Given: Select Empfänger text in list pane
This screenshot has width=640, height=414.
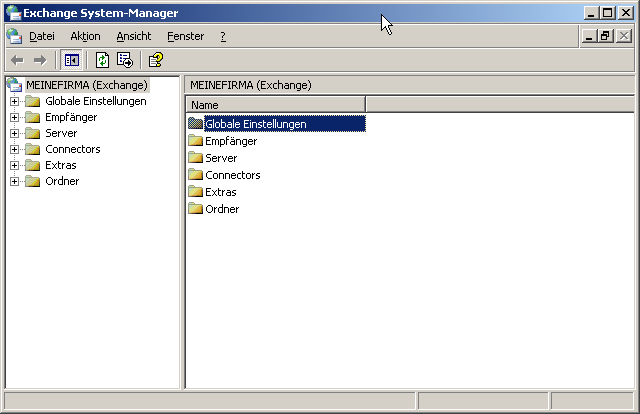Looking at the screenshot, I should [231, 141].
